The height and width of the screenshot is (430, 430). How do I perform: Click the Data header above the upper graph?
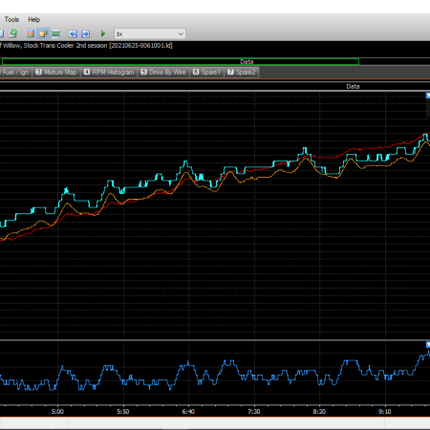pyautogui.click(x=353, y=87)
